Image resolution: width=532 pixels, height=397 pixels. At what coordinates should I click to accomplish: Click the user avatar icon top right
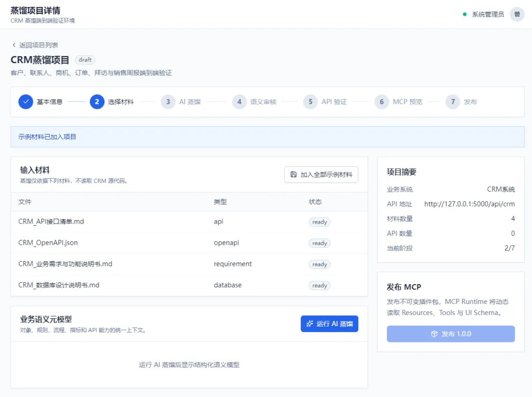coord(517,14)
